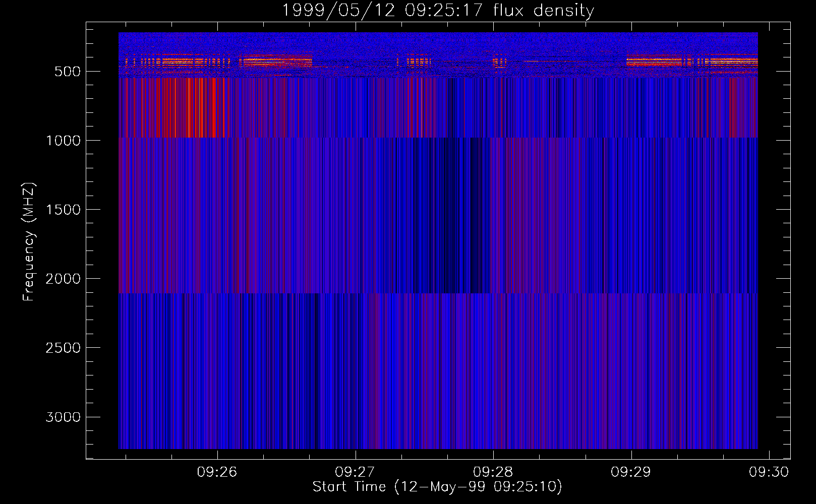Click the 09:26 time tick label
The image size is (816, 504).
point(217,472)
